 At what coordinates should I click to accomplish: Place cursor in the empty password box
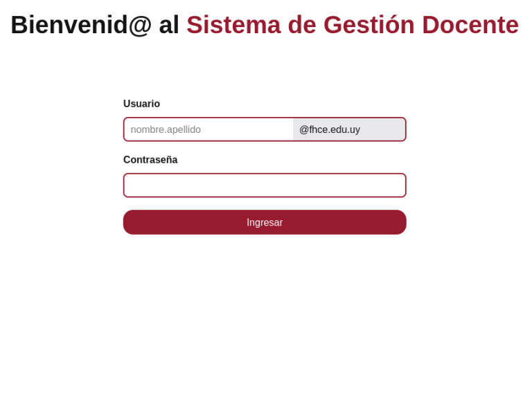click(265, 186)
